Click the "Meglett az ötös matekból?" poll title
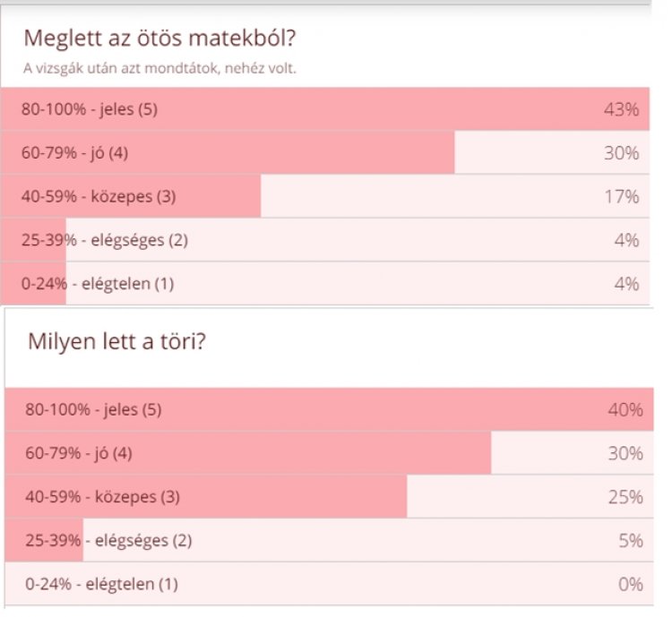Viewport: 672px width, 617px height. [x=163, y=39]
